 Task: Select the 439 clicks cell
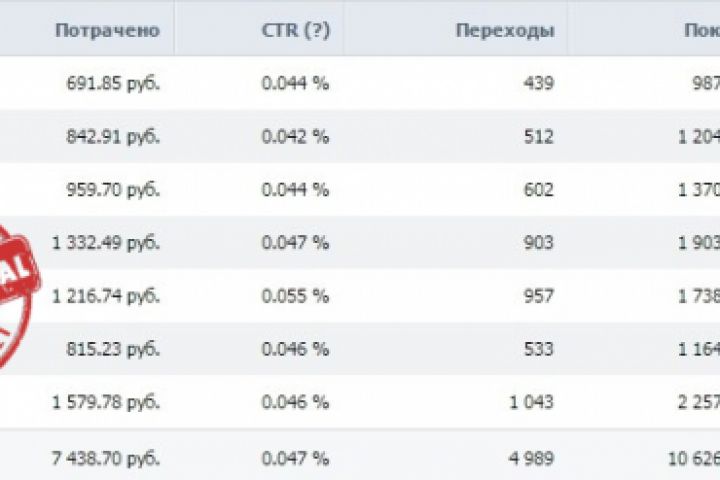[x=538, y=83]
